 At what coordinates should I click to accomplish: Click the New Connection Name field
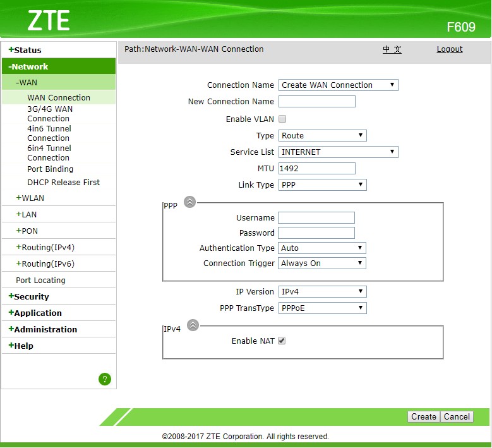point(317,101)
